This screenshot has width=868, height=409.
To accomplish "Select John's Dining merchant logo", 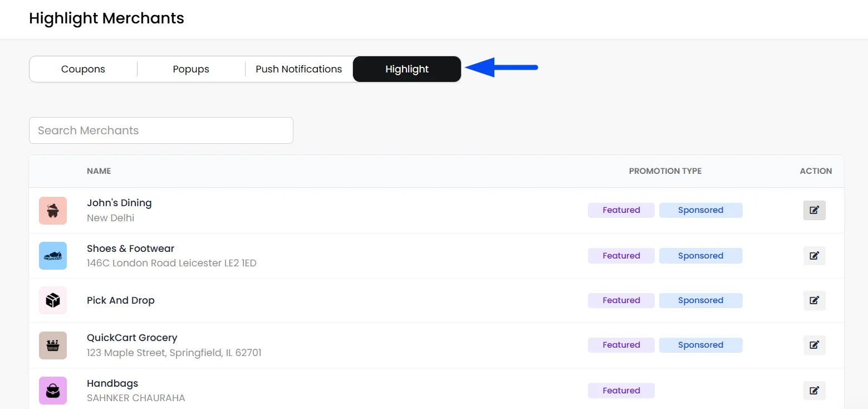I will [x=53, y=211].
